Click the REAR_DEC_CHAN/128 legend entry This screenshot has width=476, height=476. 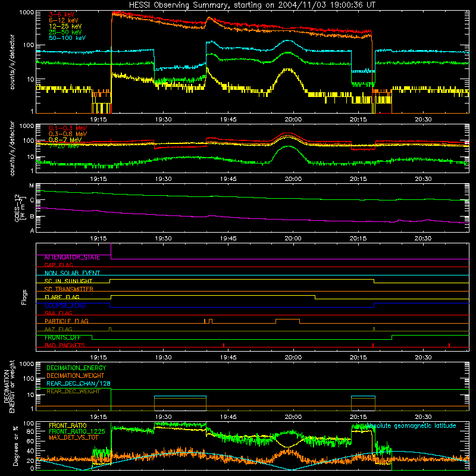click(x=79, y=383)
